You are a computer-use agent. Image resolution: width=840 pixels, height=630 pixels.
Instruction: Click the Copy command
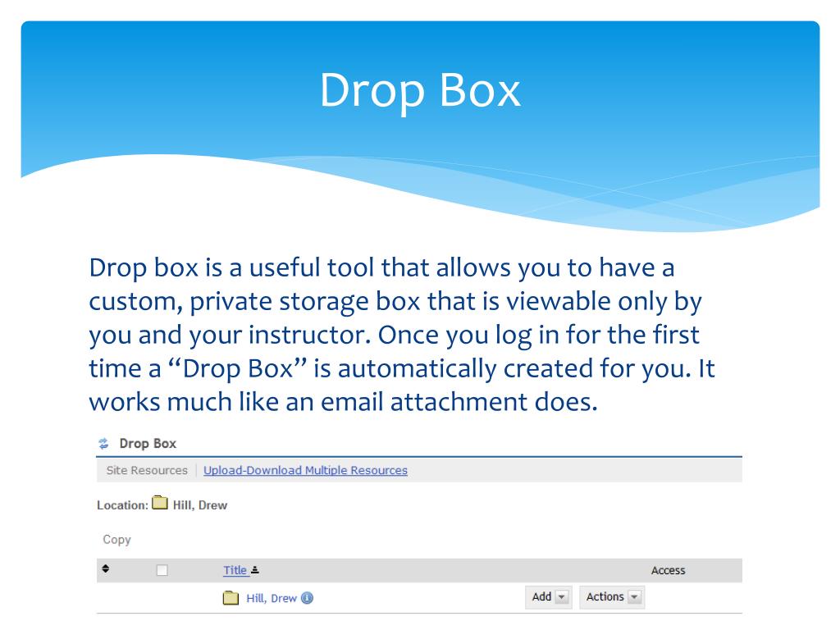click(x=116, y=540)
